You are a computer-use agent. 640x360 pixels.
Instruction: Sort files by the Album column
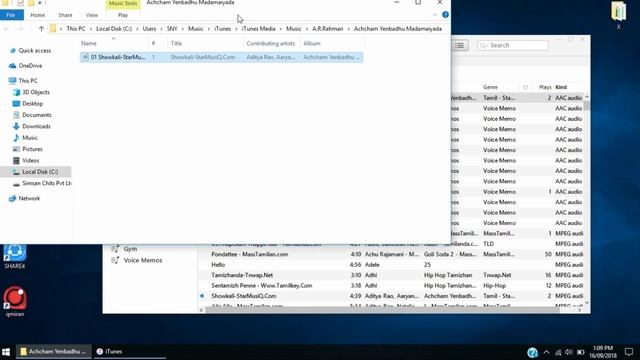point(332,43)
